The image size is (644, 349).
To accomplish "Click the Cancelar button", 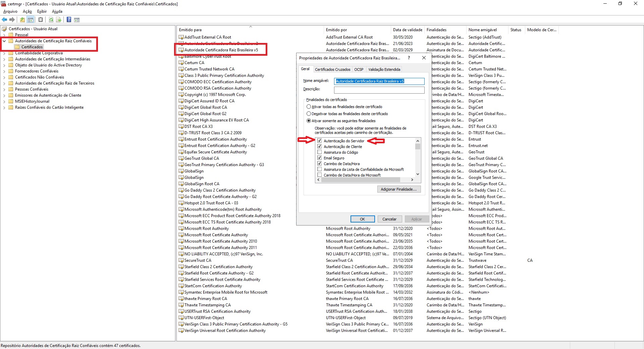I will pyautogui.click(x=389, y=219).
